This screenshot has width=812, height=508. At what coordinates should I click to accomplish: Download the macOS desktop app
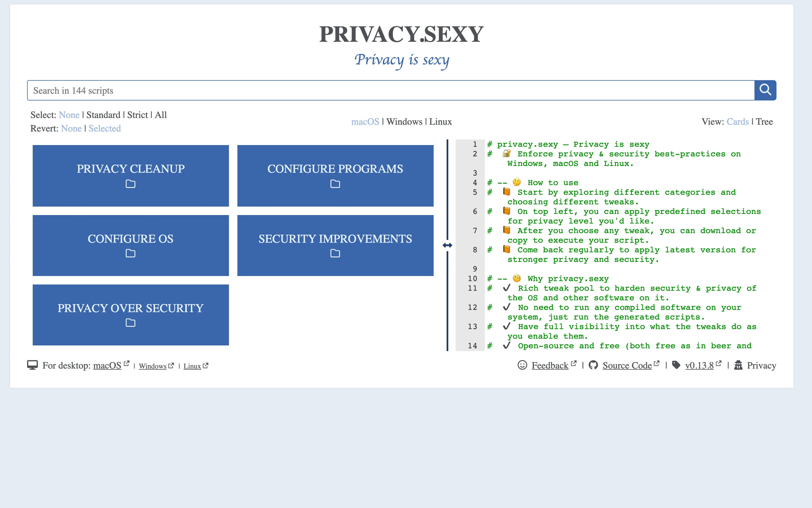point(107,365)
